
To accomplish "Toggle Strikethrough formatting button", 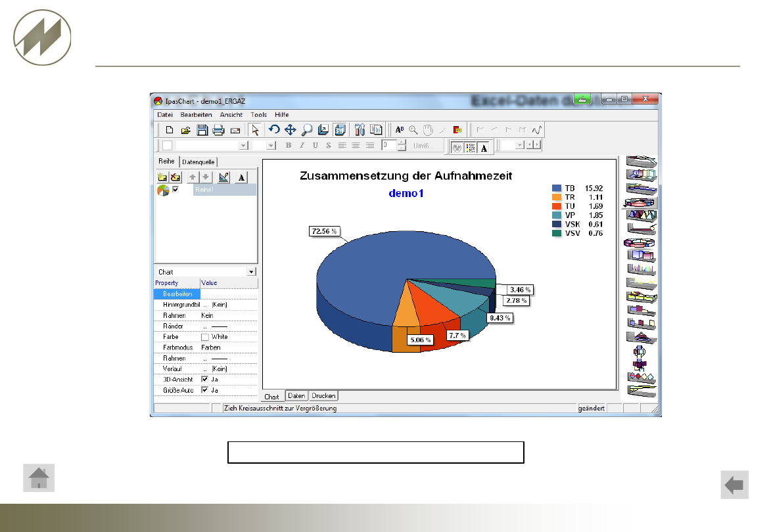I will click(329, 146).
